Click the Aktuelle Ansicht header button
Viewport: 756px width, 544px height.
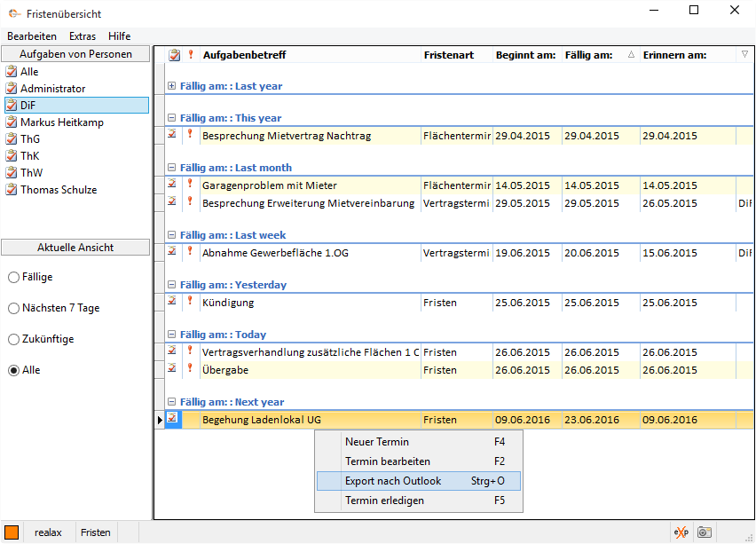(75, 248)
